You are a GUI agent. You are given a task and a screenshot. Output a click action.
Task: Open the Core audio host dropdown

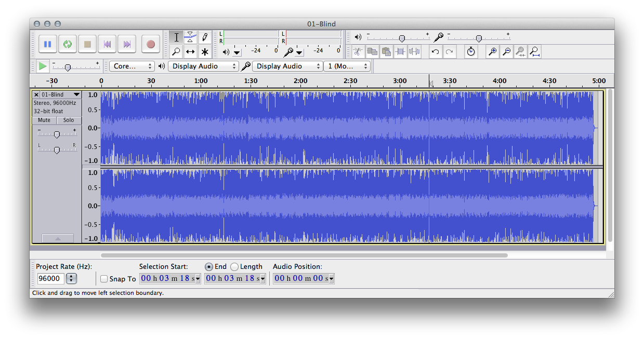132,66
